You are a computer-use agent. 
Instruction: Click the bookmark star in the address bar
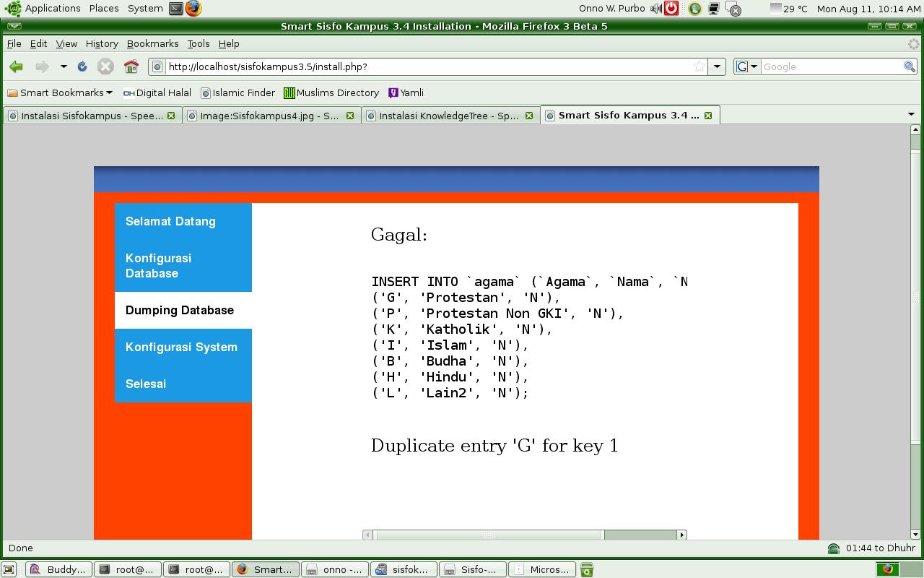699,66
